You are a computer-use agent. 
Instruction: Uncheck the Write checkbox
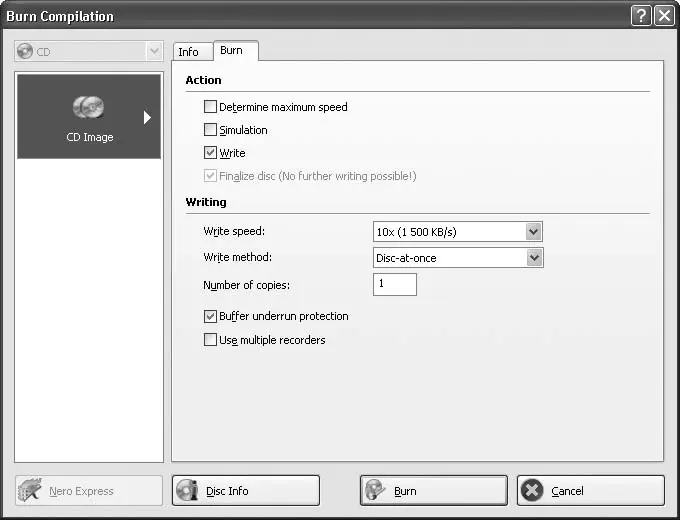point(210,153)
